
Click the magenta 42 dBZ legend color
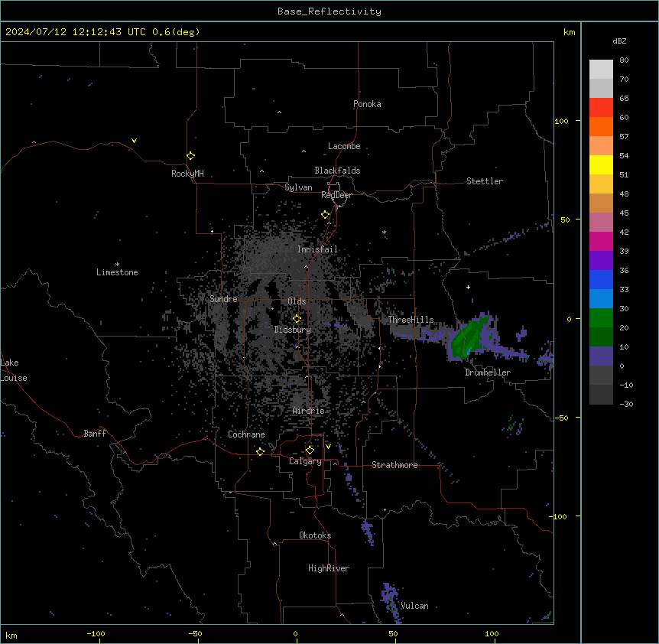click(x=601, y=241)
